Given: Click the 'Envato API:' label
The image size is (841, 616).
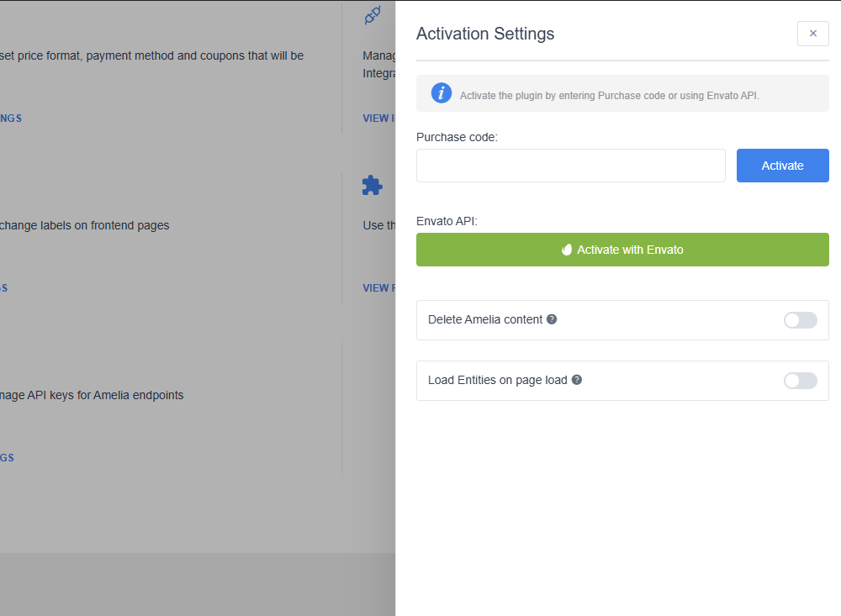Looking at the screenshot, I should pos(447,221).
